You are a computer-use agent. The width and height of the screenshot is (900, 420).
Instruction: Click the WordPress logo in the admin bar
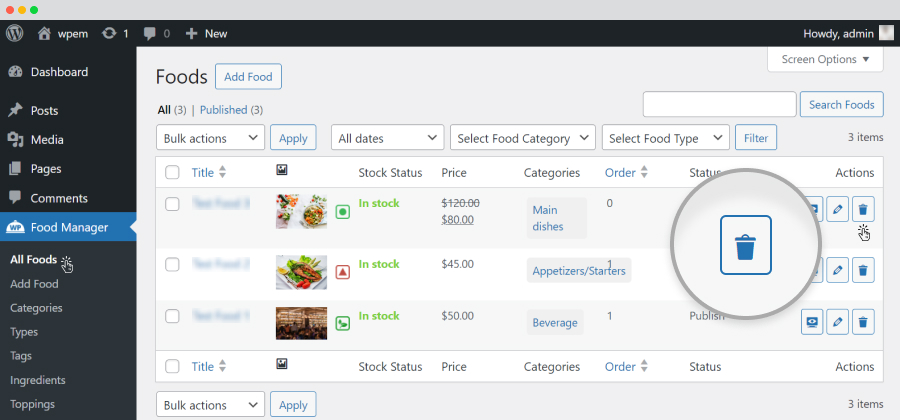[x=14, y=33]
